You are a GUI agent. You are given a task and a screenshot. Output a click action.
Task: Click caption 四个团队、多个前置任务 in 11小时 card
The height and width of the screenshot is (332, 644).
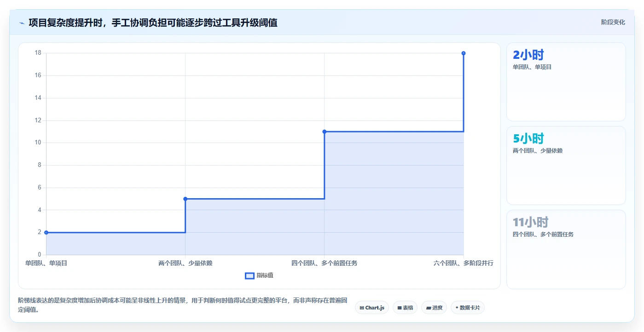(x=543, y=234)
